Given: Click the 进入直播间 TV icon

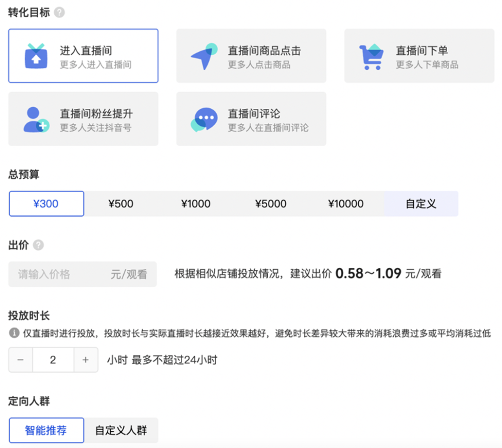Looking at the screenshot, I should click(36, 56).
